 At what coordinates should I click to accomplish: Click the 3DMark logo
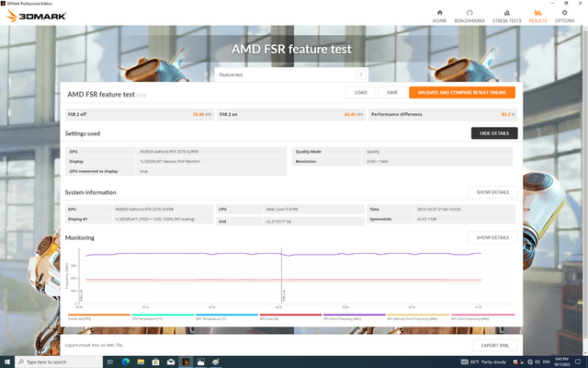[x=32, y=17]
